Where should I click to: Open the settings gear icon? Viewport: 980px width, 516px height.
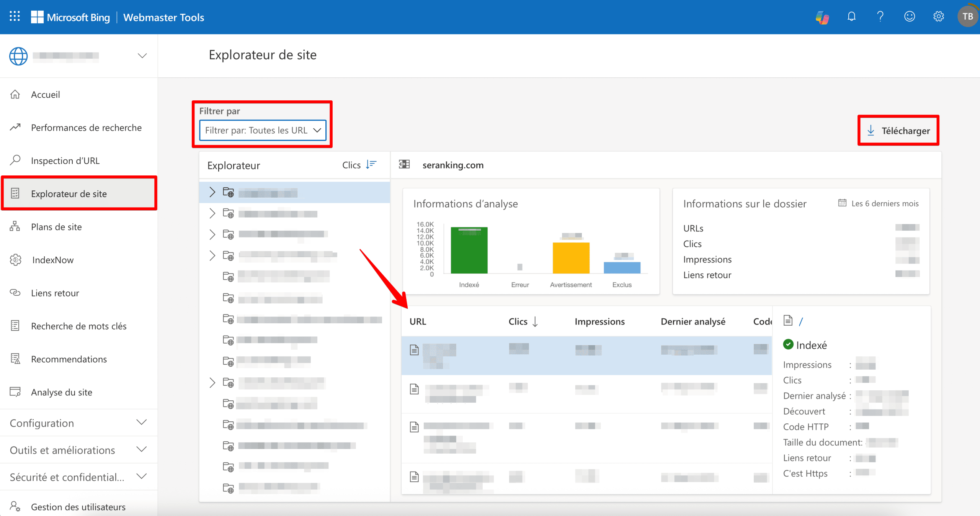click(x=938, y=16)
